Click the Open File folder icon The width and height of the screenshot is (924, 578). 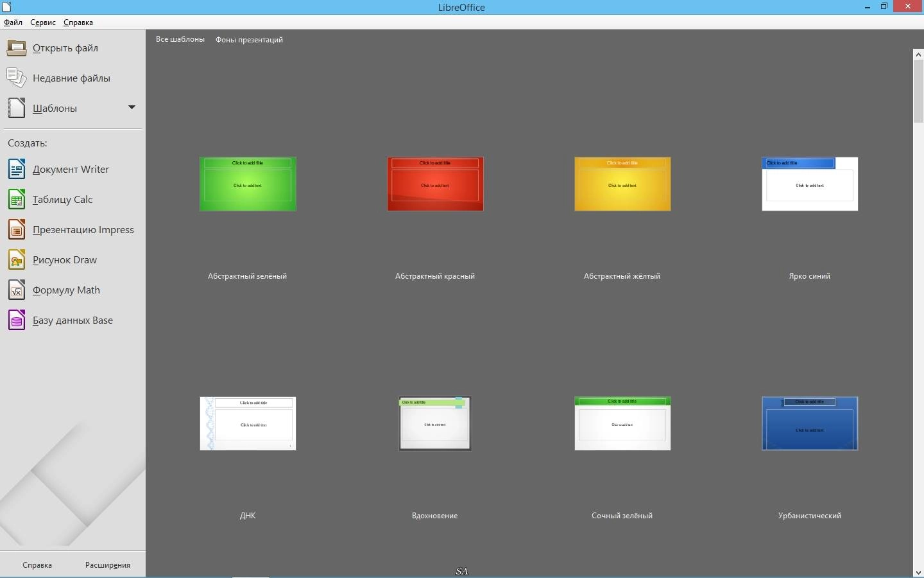pyautogui.click(x=17, y=48)
